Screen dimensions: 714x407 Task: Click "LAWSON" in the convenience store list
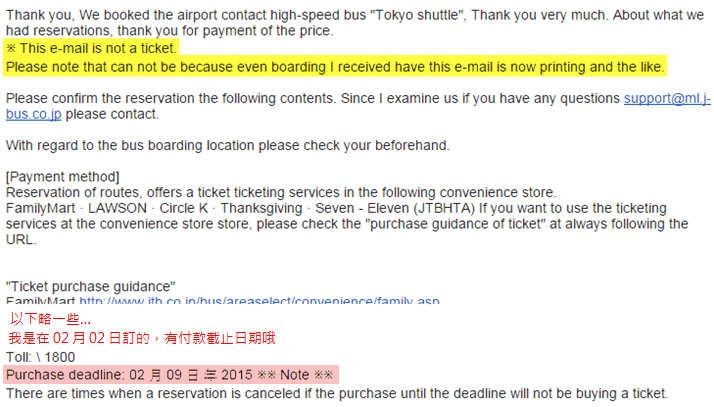117,208
